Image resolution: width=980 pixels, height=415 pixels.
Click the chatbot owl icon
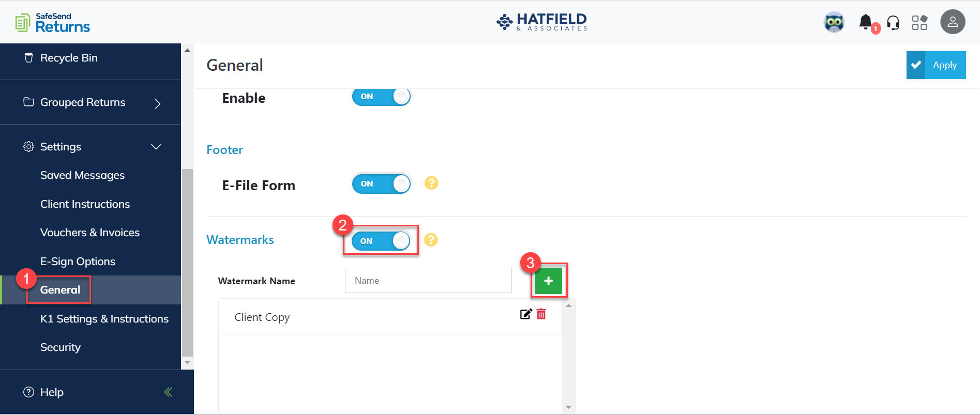(x=834, y=22)
